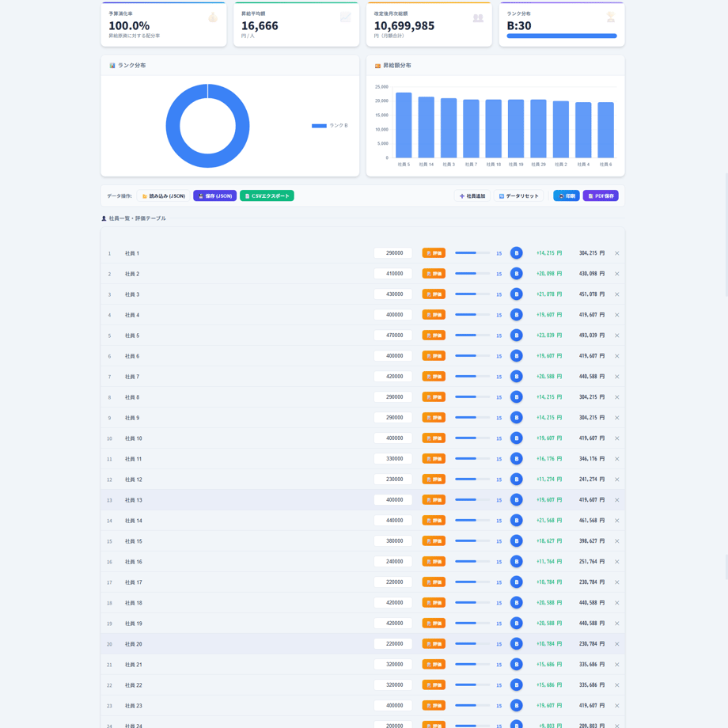Delete 社員 22 row via X icon
Screen dimensions: 728x728
616,685
